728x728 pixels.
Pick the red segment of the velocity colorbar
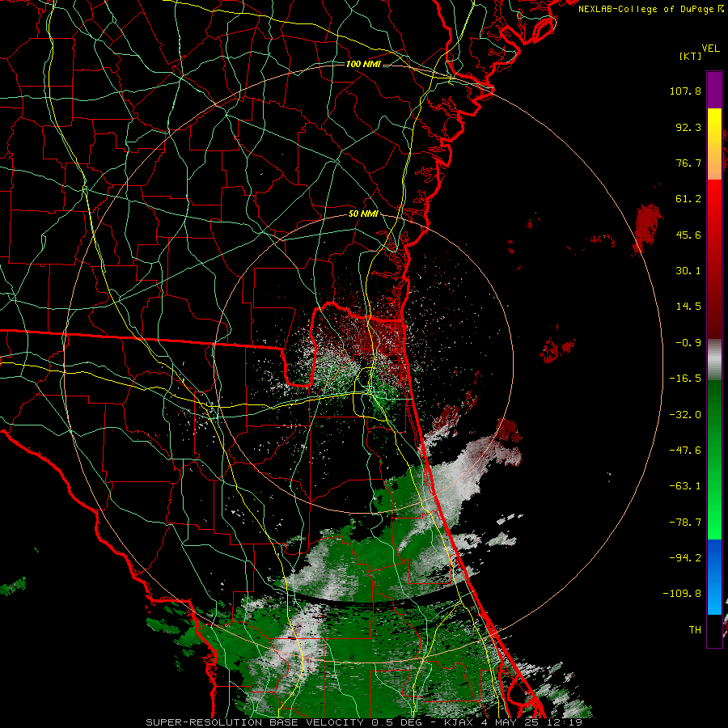[714, 259]
